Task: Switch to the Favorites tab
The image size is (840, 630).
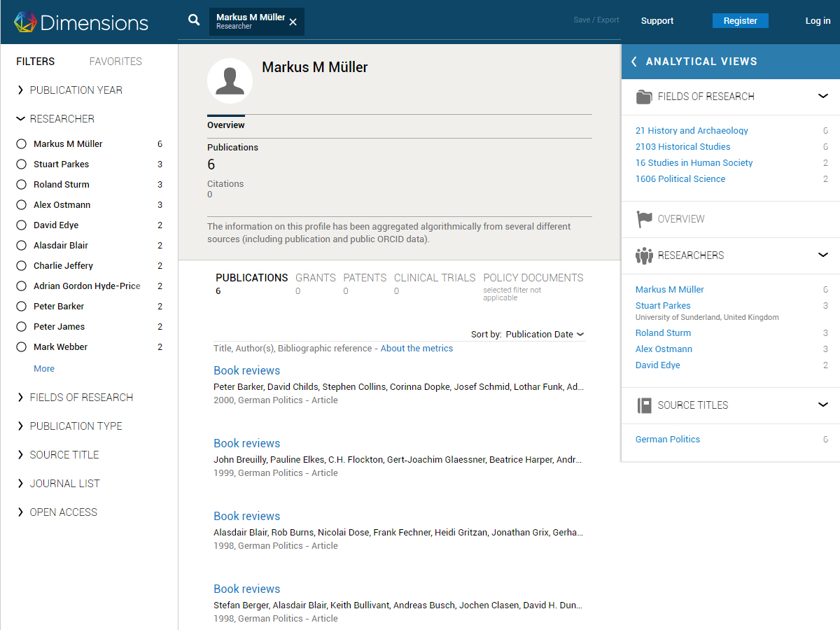Action: coord(115,62)
